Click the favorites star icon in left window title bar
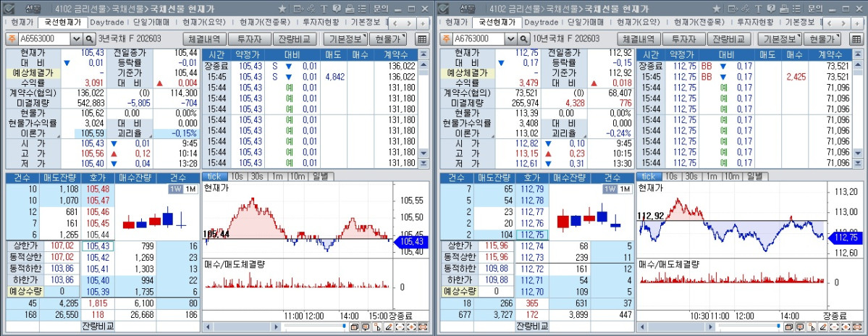868x336 pixels. pos(282,9)
